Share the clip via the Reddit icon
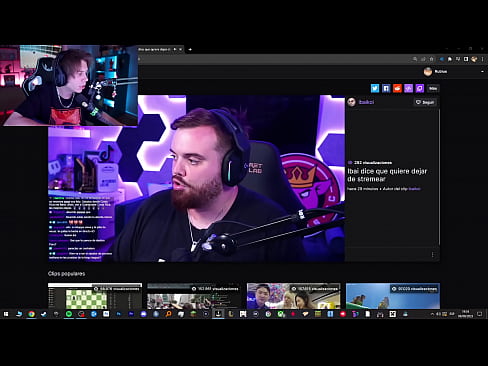The image size is (488, 366). pyautogui.click(x=397, y=88)
